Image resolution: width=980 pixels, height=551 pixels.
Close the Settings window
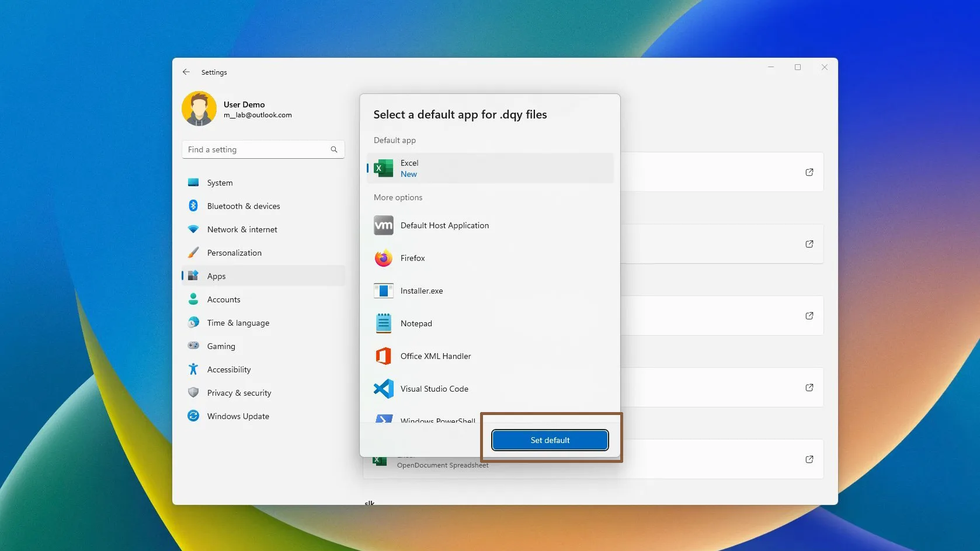(825, 67)
